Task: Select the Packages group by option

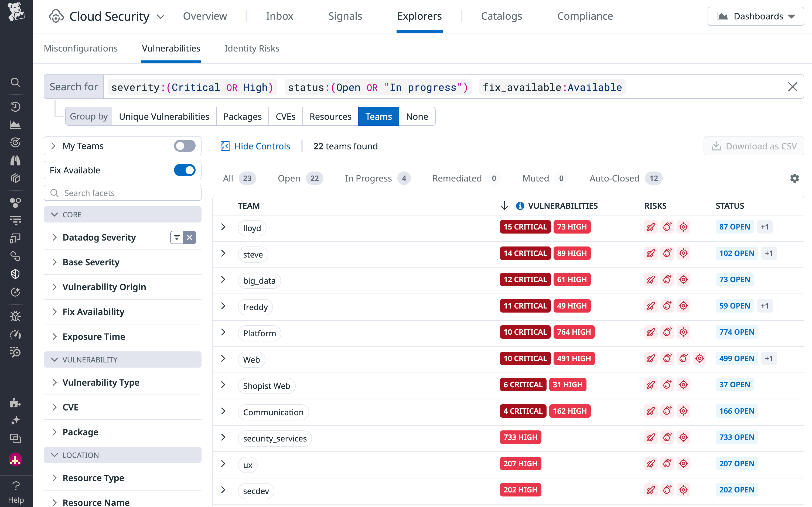Action: click(x=243, y=116)
